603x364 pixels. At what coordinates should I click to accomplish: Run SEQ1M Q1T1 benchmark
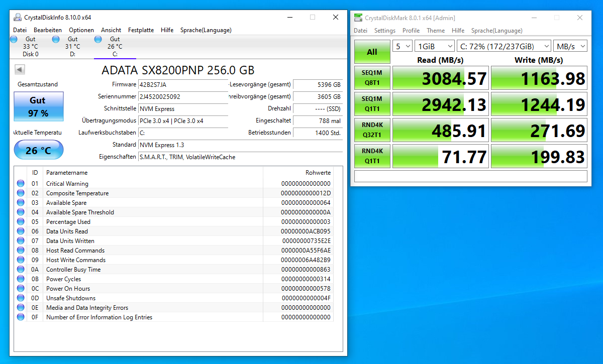tap(372, 104)
